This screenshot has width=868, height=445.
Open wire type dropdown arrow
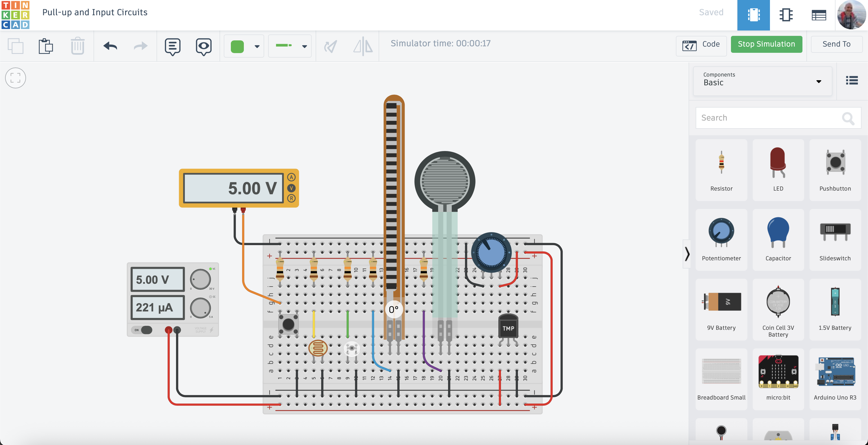[304, 47]
